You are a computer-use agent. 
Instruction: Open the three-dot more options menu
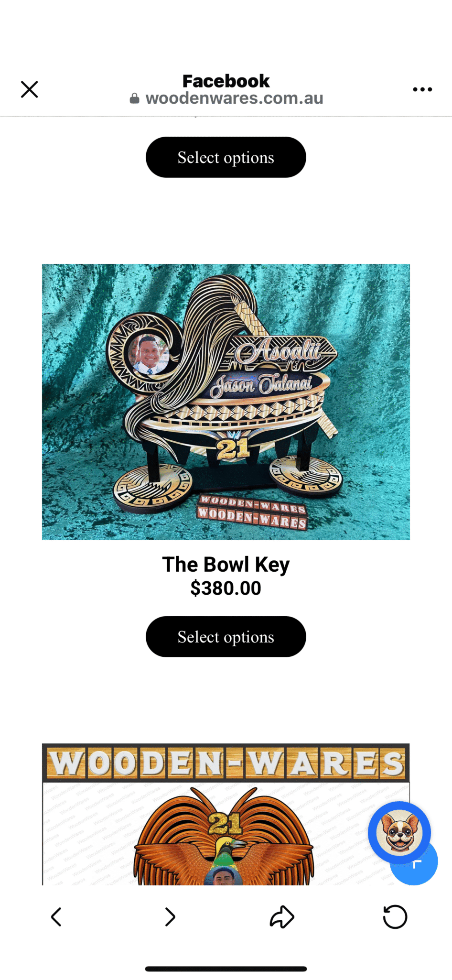tap(422, 89)
